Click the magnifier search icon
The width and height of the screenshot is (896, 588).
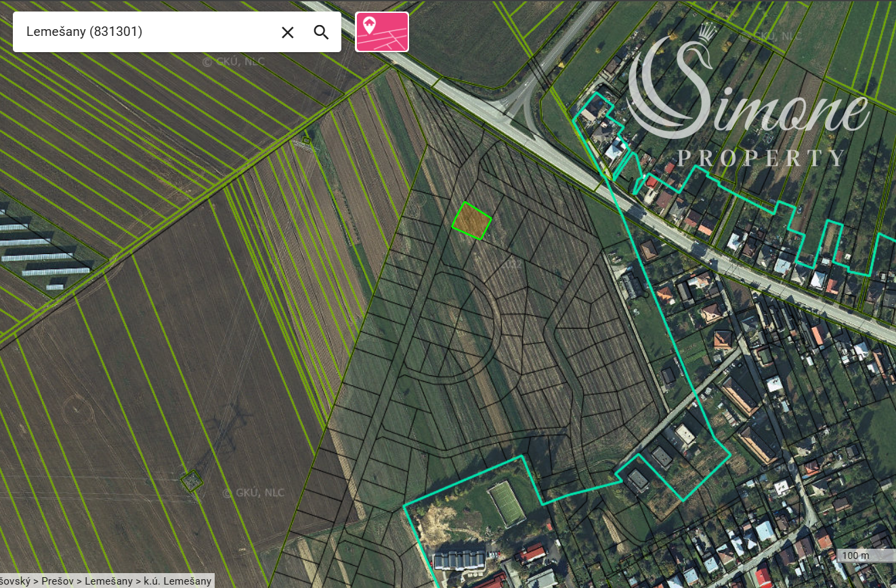tap(321, 32)
